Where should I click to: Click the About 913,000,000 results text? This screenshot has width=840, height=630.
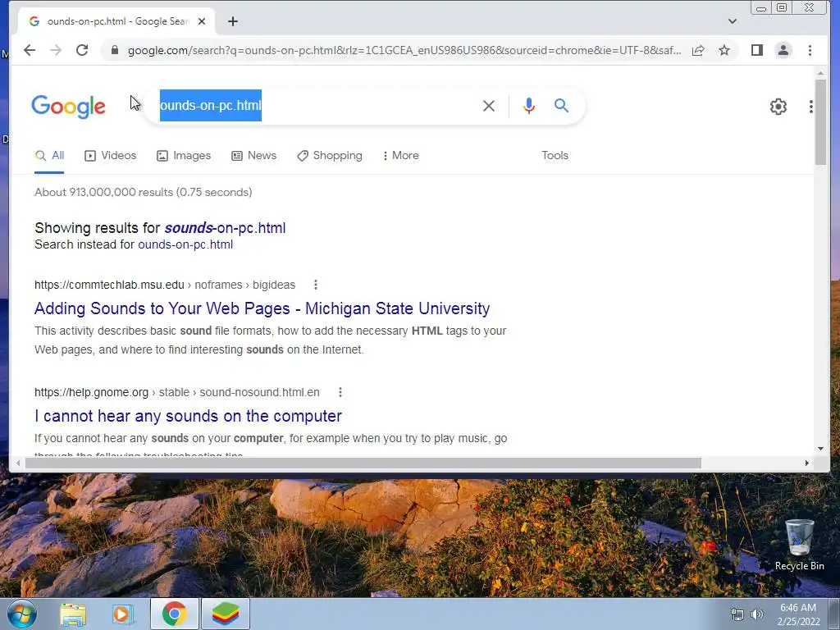click(x=143, y=192)
